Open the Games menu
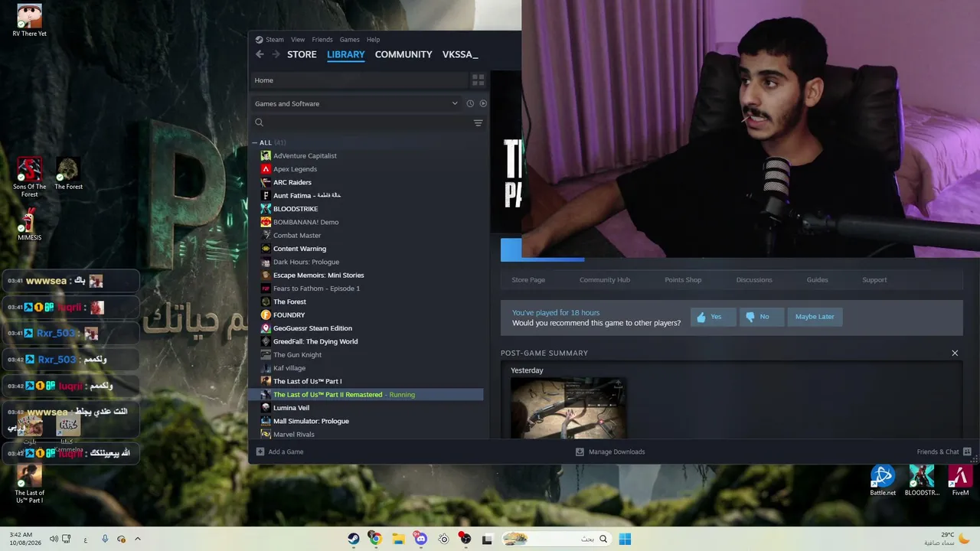The image size is (980, 551). tap(349, 40)
